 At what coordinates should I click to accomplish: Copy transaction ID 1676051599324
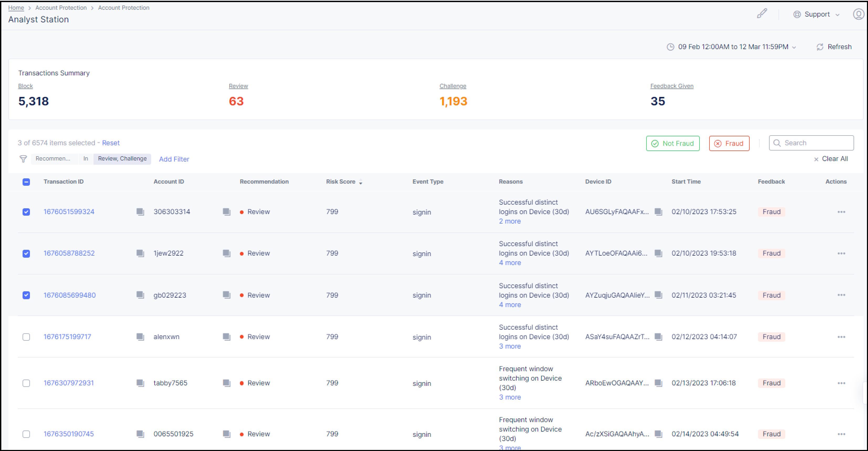click(140, 212)
